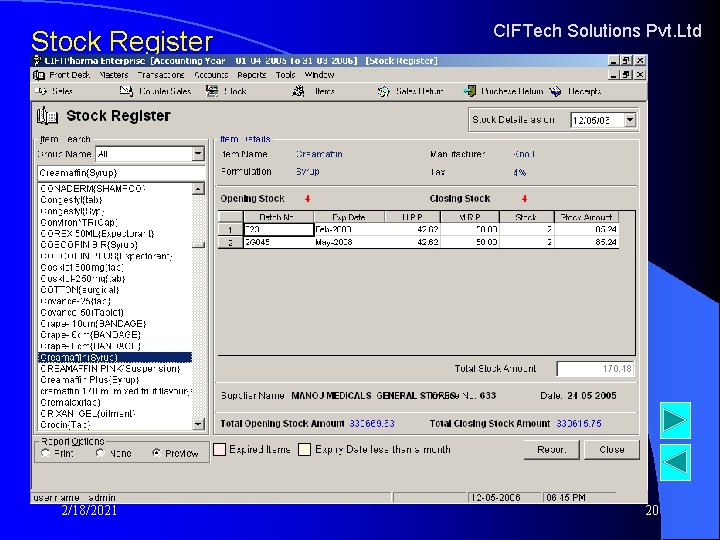Click the Exp Date column header
Image resolution: width=720 pixels, height=540 pixels.
349,217
